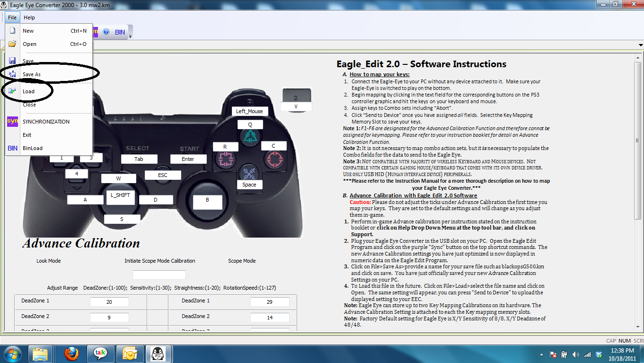Click the blue BIN icon beside BinLoad
Image resolution: width=644 pixels, height=363 pixels.
13,148
